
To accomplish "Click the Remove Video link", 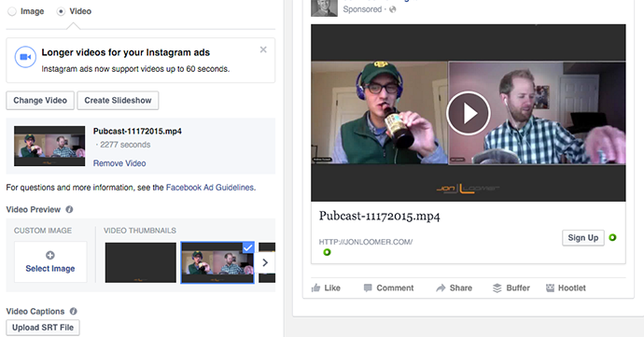I will tap(119, 163).
